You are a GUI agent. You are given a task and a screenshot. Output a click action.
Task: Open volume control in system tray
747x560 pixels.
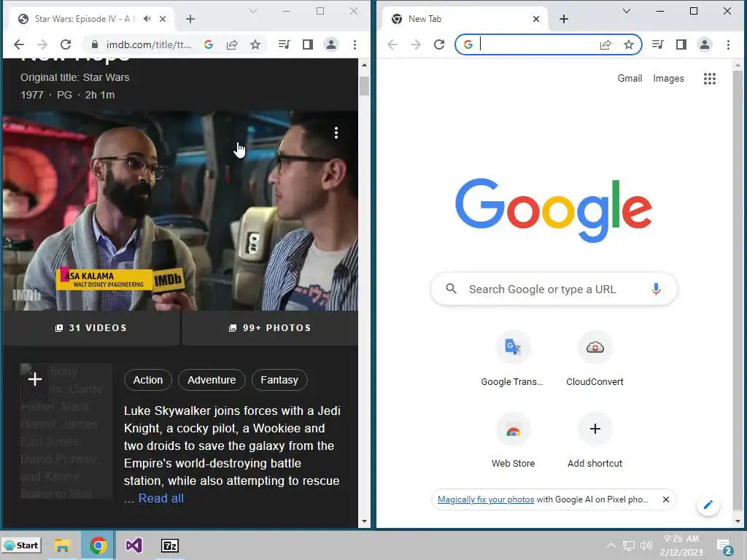(646, 545)
